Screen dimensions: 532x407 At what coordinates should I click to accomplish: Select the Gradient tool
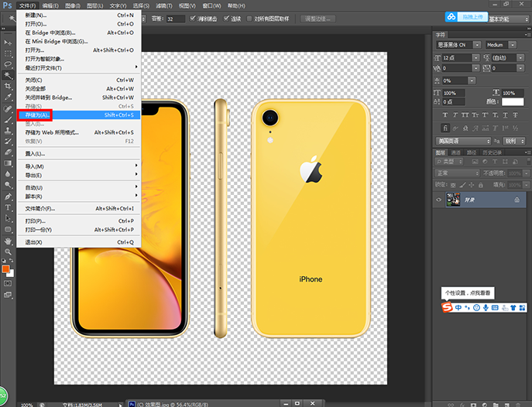(8, 163)
